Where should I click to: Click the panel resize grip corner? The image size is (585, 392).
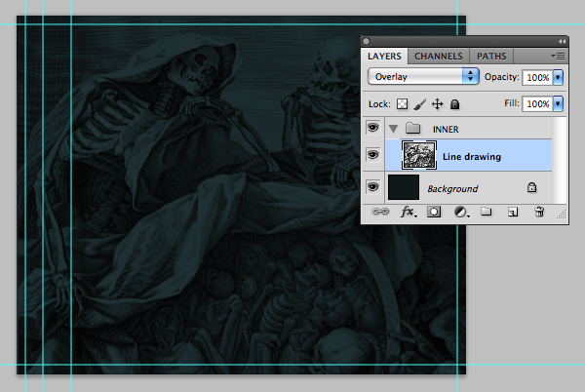(x=562, y=215)
